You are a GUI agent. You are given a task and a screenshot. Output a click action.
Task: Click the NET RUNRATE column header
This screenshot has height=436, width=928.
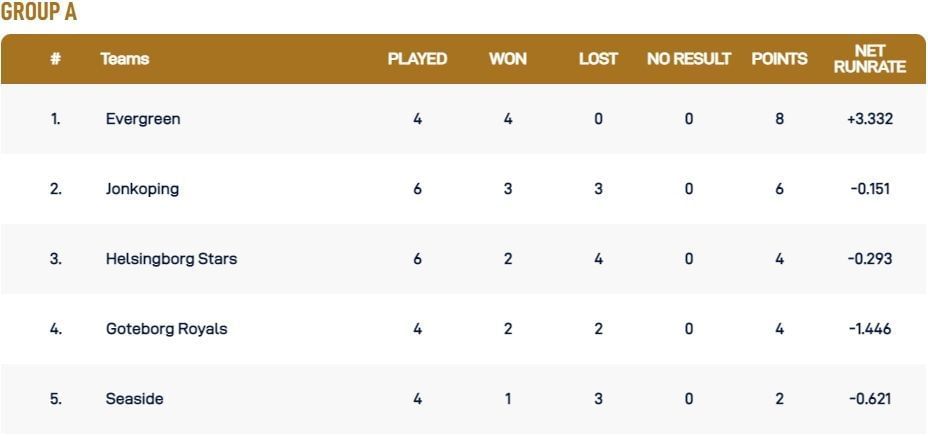(869, 59)
